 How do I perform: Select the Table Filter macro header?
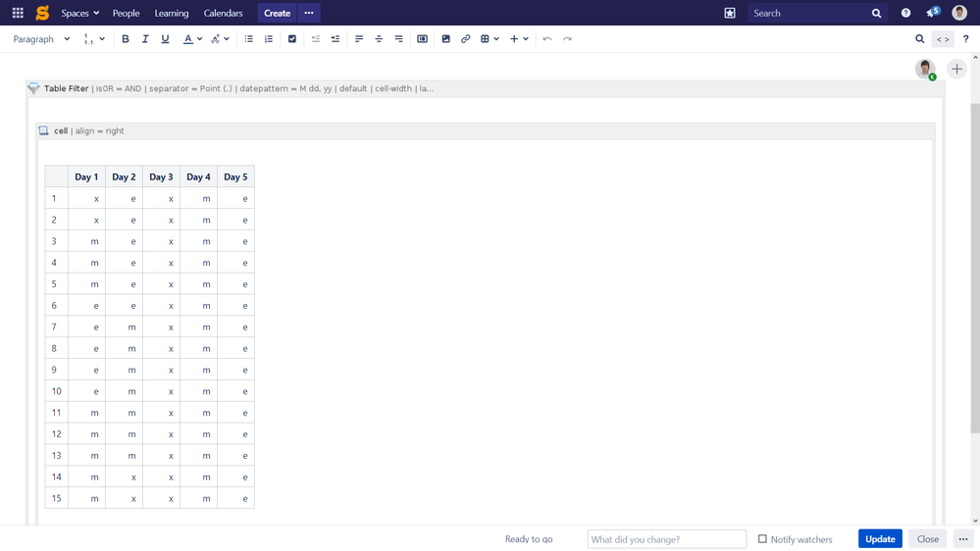(x=485, y=88)
